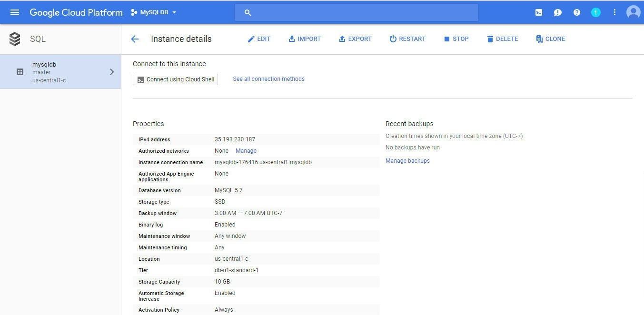Click the SQL sidebar title
The image size is (644, 315).
pos(38,39)
